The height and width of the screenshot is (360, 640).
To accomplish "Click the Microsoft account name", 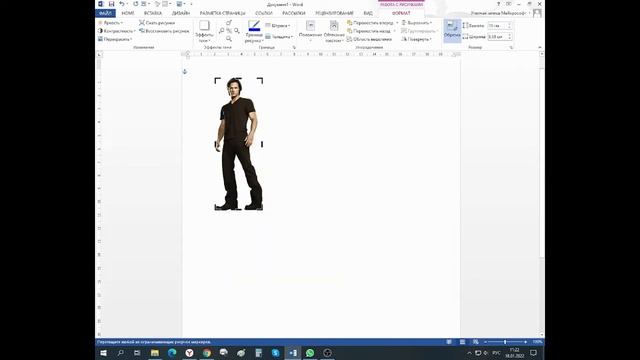I will coord(498,13).
